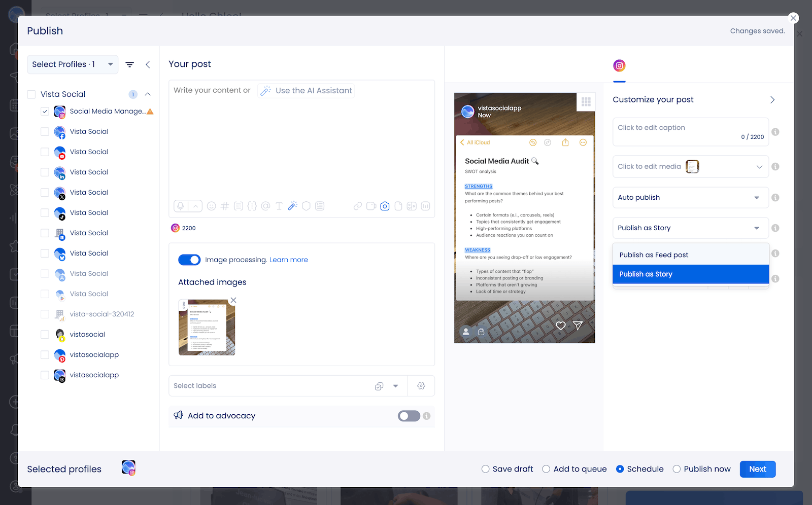Click the grid view icon on preview
The image size is (812, 505).
586,101
